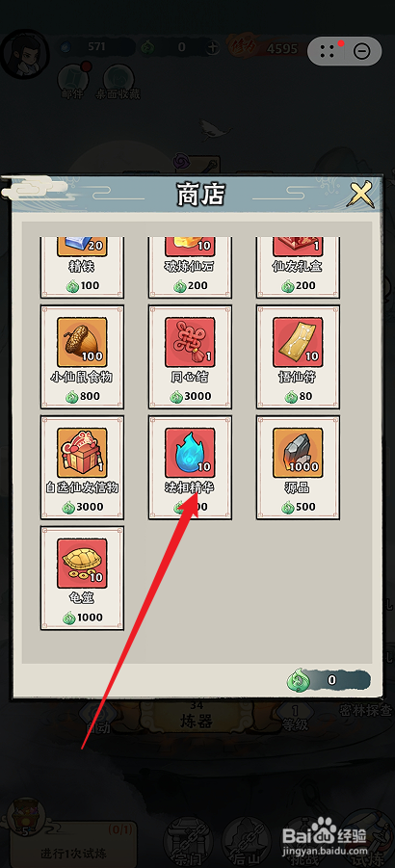Select the 精铁 item card
Viewport: 395px width, 868px height.
[82, 268]
